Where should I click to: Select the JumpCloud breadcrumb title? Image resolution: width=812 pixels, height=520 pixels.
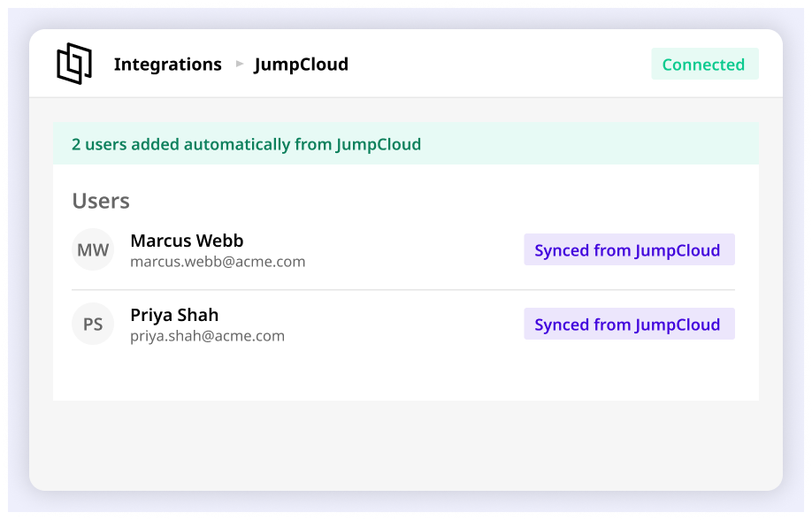coord(301,65)
